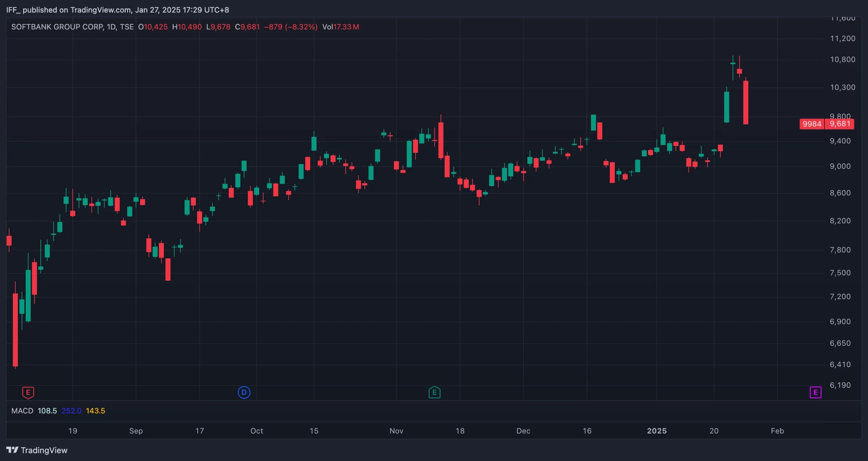Click the 6,900 price axis label
Image resolution: width=868 pixels, height=461 pixels.
click(840, 322)
